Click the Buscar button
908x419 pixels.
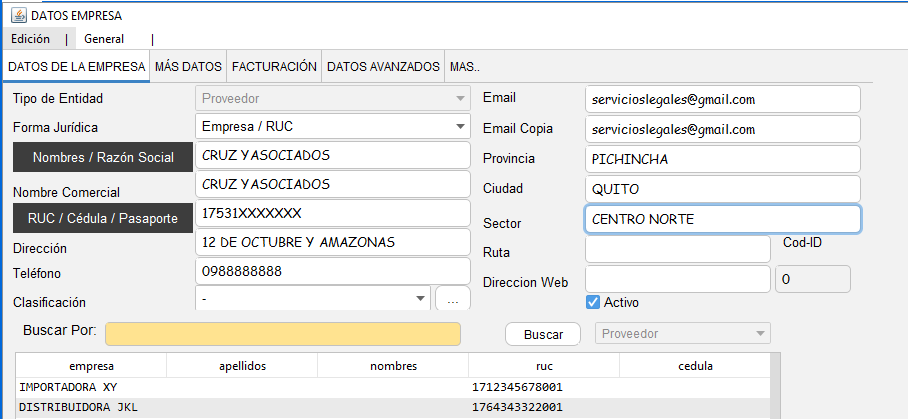pyautogui.click(x=543, y=335)
